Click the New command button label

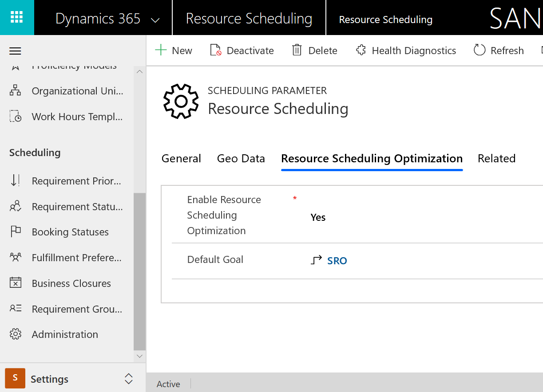(182, 51)
